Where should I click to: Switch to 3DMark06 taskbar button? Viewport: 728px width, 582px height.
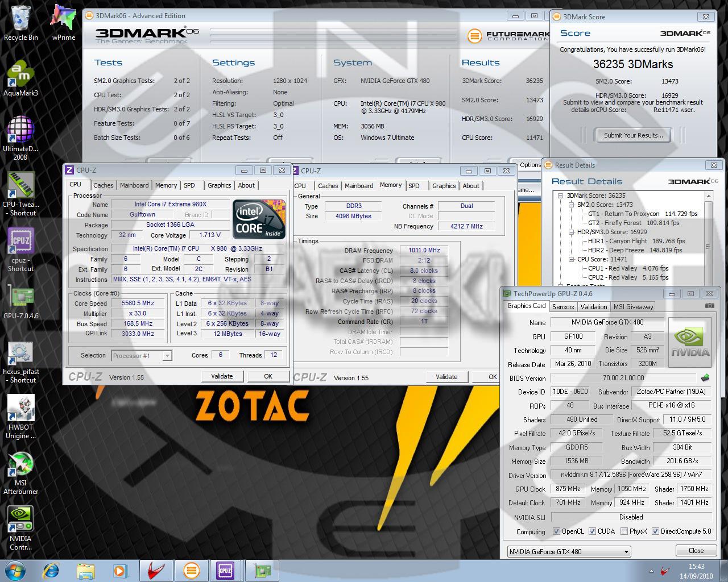(x=191, y=570)
